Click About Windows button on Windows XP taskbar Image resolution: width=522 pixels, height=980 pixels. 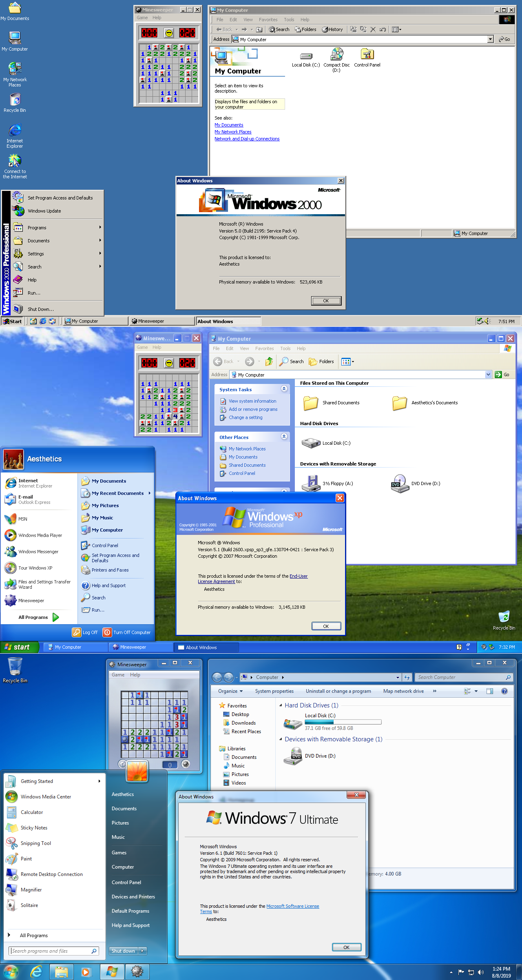coord(206,647)
